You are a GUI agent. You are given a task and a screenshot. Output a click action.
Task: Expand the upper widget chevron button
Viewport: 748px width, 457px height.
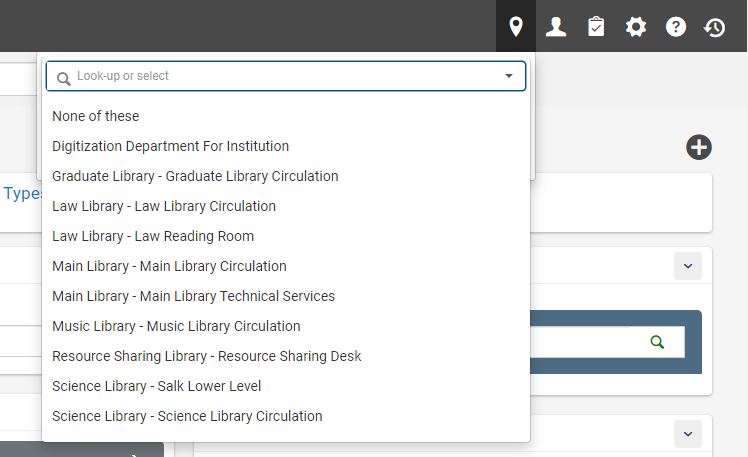688,266
